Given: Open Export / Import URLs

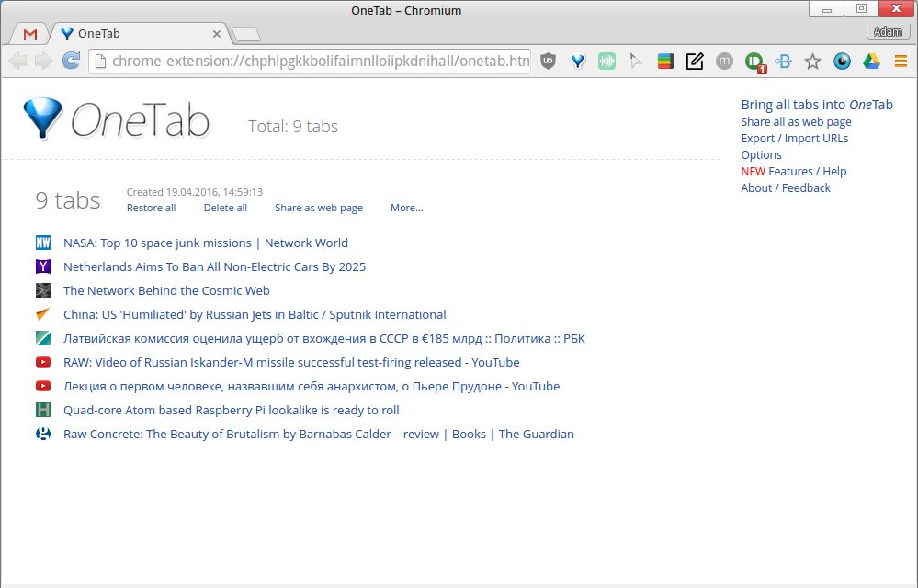Looking at the screenshot, I should [x=795, y=138].
